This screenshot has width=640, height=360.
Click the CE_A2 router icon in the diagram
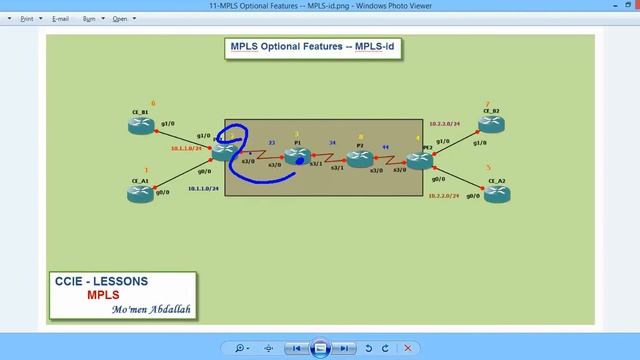[x=497, y=194]
